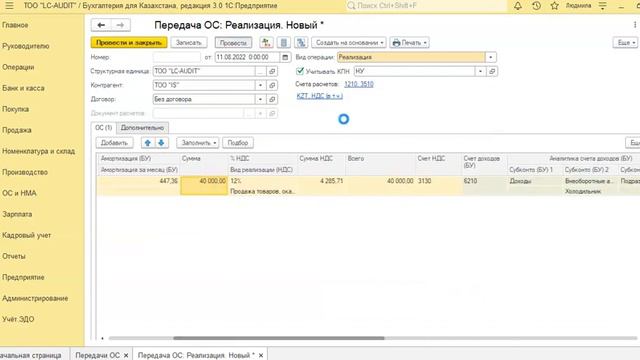Image resolution: width=640 pixels, height=360 pixels.
Task: Open Зарплата section
Action: (x=17, y=214)
